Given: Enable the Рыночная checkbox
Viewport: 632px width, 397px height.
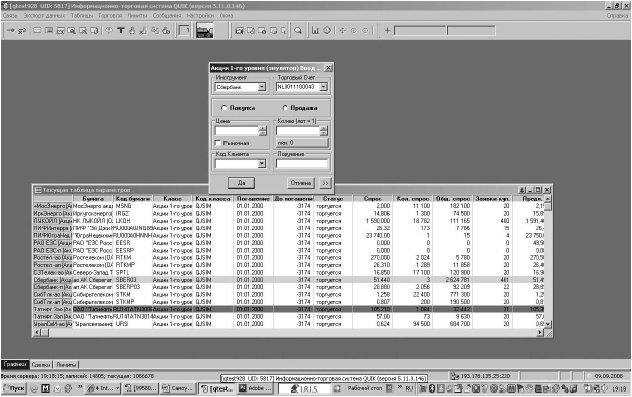Looking at the screenshot, I should (218, 143).
